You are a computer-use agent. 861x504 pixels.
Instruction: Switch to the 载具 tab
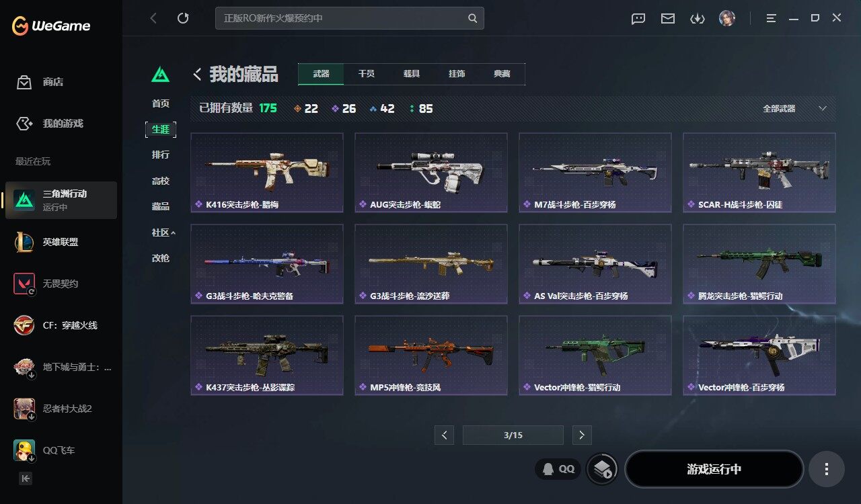pyautogui.click(x=412, y=74)
